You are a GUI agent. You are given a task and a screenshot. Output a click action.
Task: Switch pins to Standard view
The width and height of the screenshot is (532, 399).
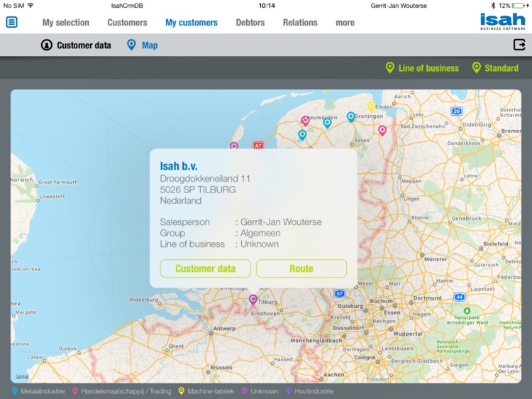pyautogui.click(x=501, y=68)
